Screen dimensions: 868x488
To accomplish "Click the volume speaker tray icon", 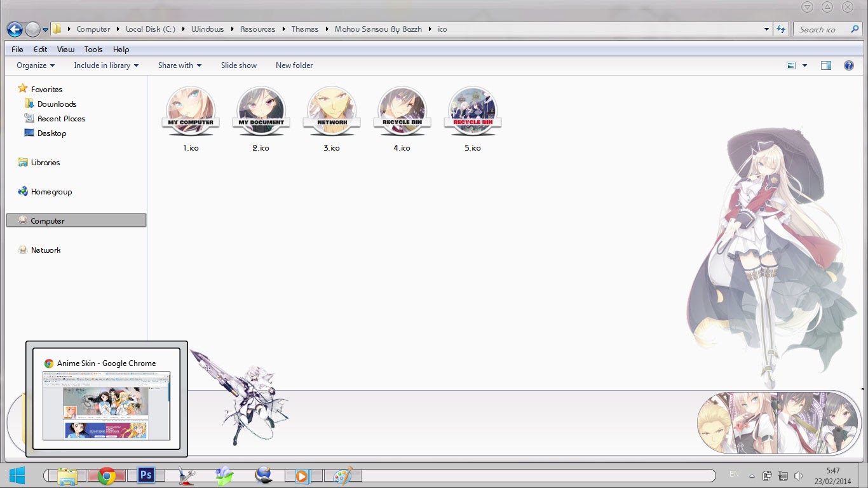I will (x=798, y=476).
